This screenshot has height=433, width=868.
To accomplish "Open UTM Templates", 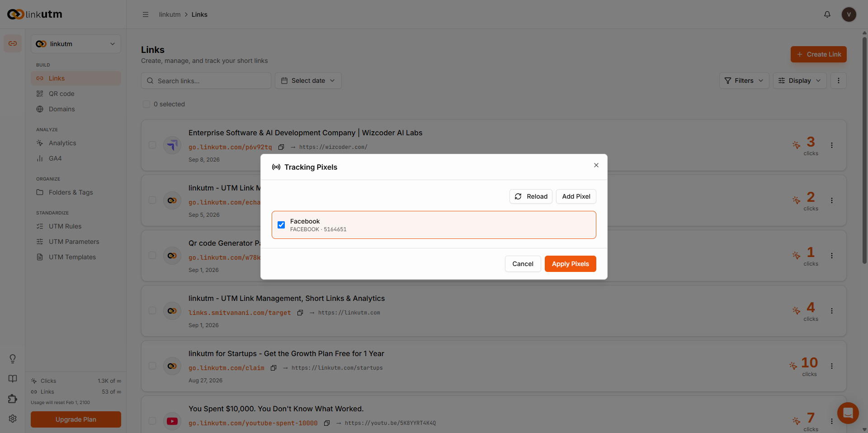I will [76, 257].
